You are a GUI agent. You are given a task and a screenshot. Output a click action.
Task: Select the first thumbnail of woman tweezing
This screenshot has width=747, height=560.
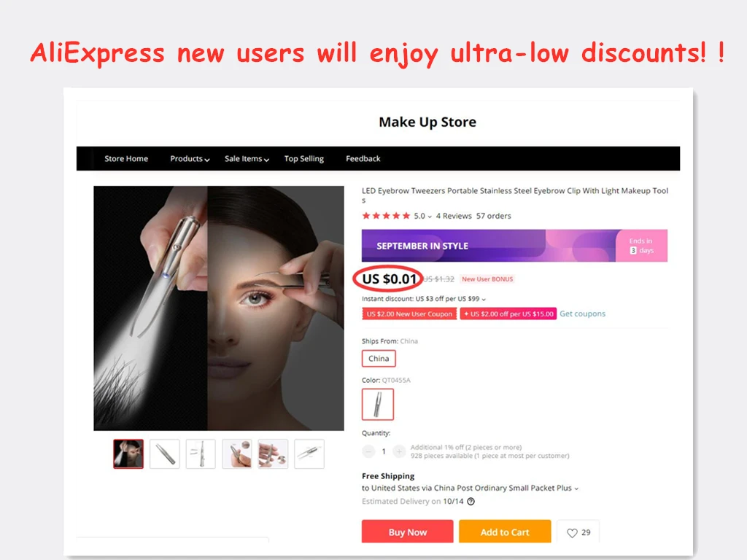click(128, 454)
